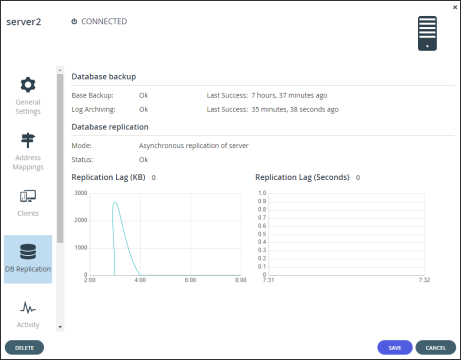Click the sidebar scrollbar thumb
Viewport: 461px width, 360px height.
[x=60, y=158]
